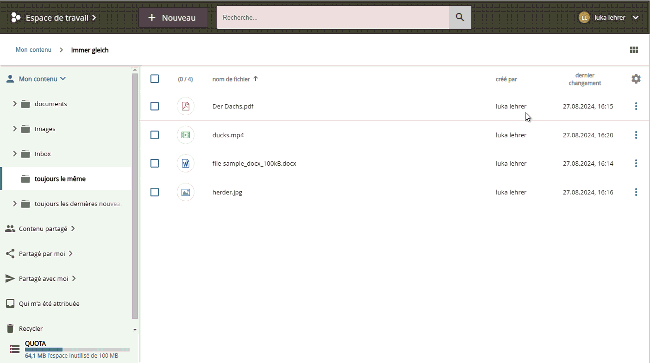Focus the Recherche search field
The width and height of the screenshot is (650, 363).
[333, 17]
